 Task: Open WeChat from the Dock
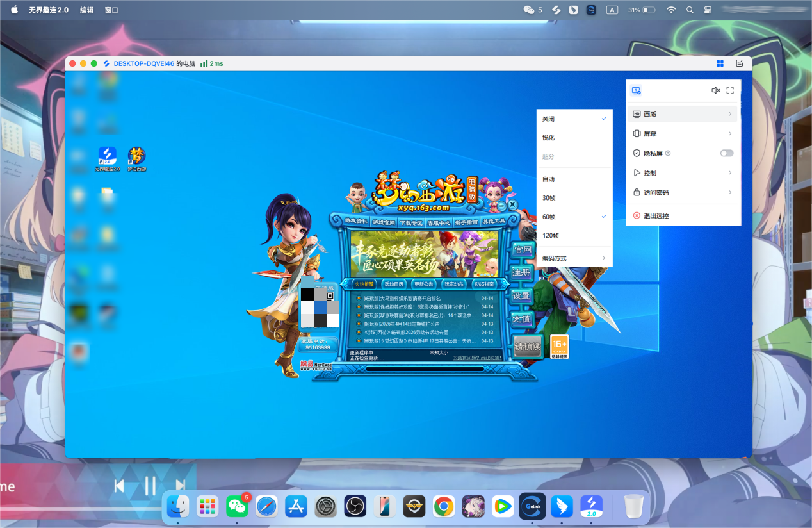(237, 506)
